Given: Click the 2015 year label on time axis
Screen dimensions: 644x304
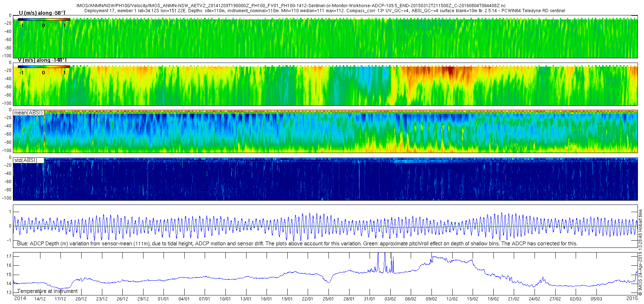Looking at the screenshot, I should pyautogui.click(x=632, y=298).
